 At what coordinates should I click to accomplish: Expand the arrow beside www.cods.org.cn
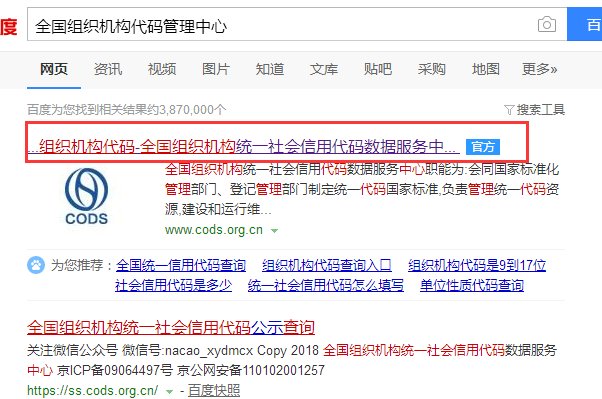tap(274, 231)
